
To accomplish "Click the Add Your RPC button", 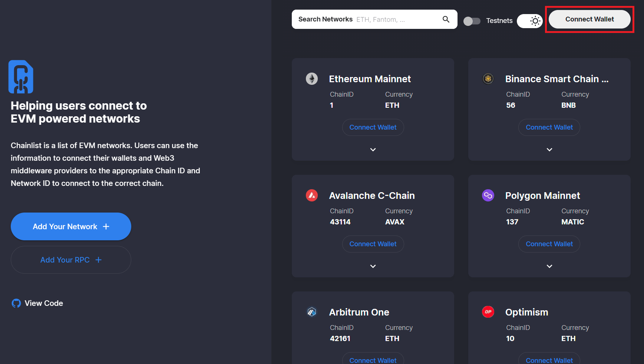I will tap(71, 260).
